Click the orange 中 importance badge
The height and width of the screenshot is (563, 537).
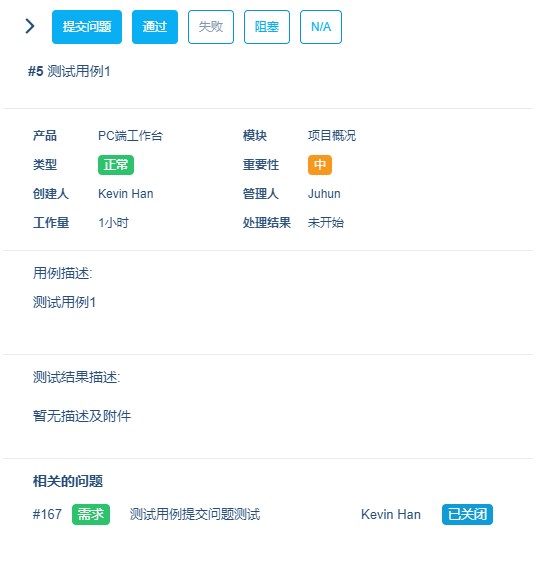[320, 165]
